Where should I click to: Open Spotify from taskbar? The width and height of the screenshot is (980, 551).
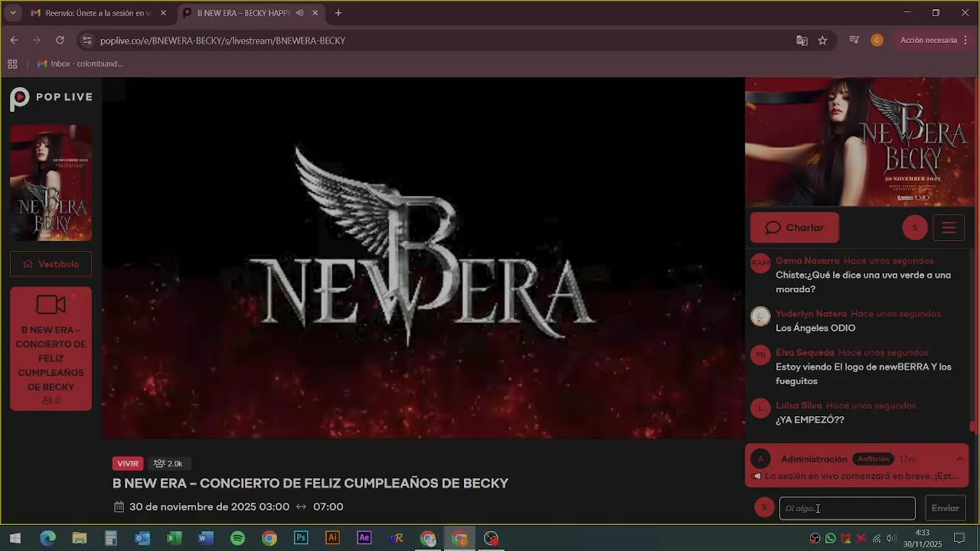237,539
